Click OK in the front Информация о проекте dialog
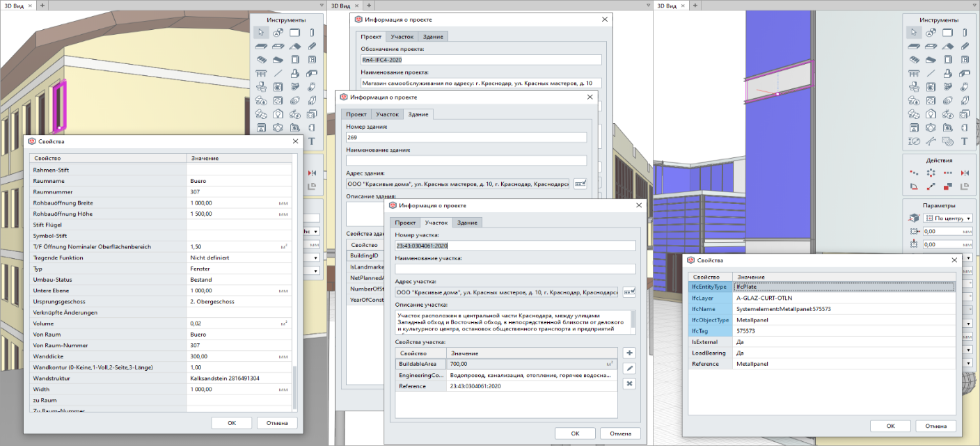 pyautogui.click(x=575, y=433)
